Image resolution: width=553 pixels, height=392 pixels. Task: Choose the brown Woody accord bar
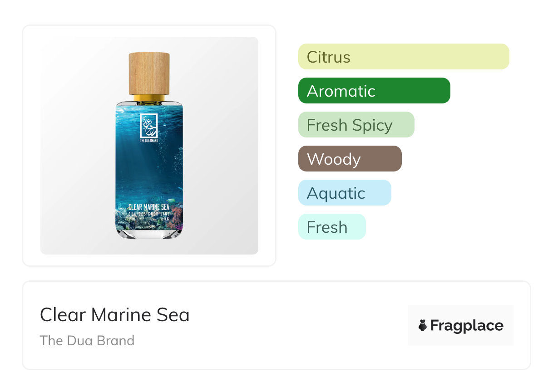(x=350, y=159)
